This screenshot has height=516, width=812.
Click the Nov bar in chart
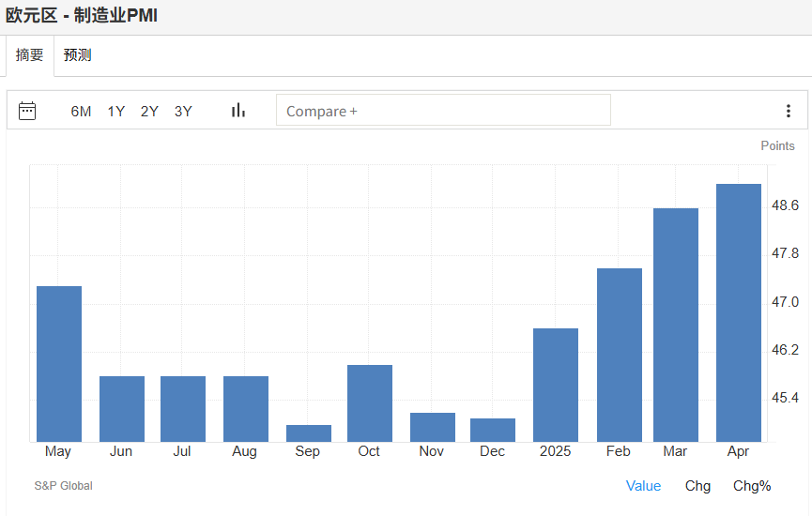[x=433, y=428]
